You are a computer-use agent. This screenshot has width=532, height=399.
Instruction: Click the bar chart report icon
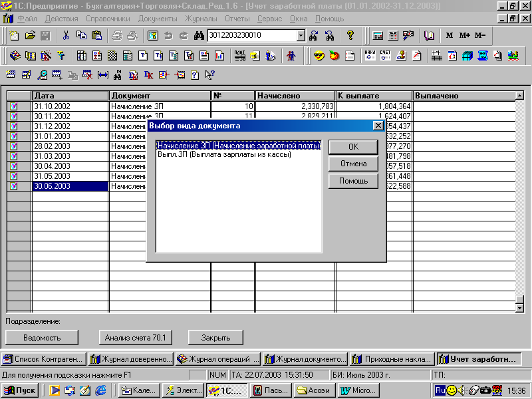[x=219, y=56]
